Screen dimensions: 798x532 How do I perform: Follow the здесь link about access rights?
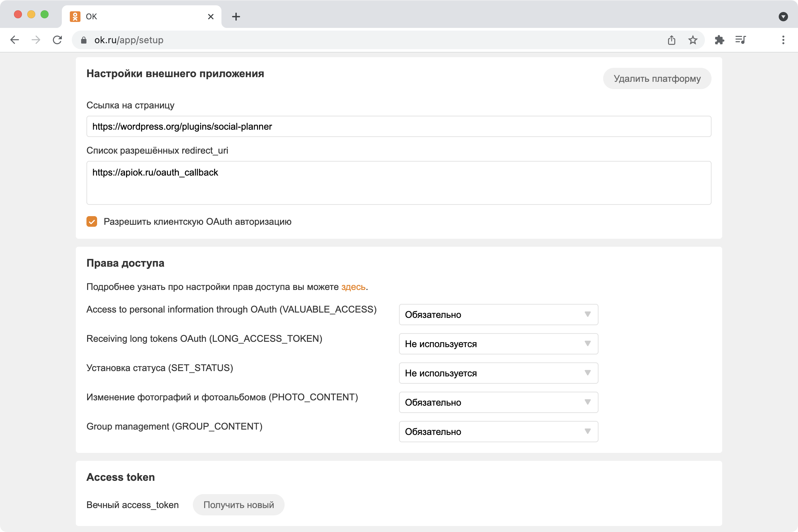coord(353,287)
